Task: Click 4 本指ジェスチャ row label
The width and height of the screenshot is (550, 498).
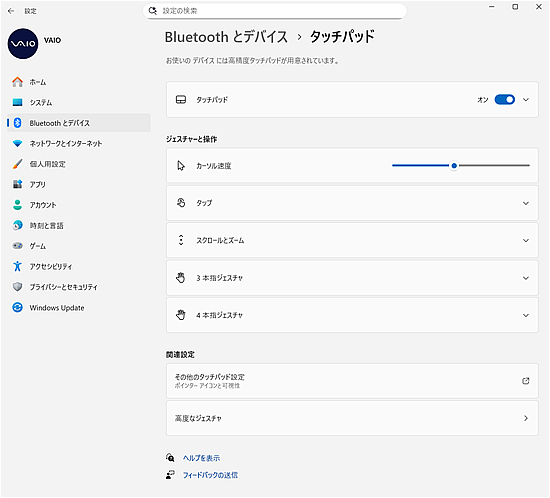Action: 220,315
